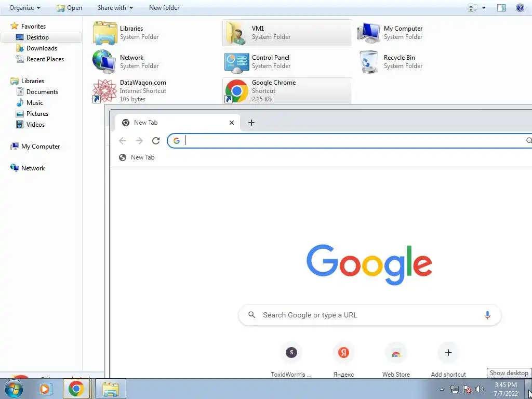This screenshot has height=399, width=532.
Task: Open the Organize dropdown menu
Action: coord(25,8)
